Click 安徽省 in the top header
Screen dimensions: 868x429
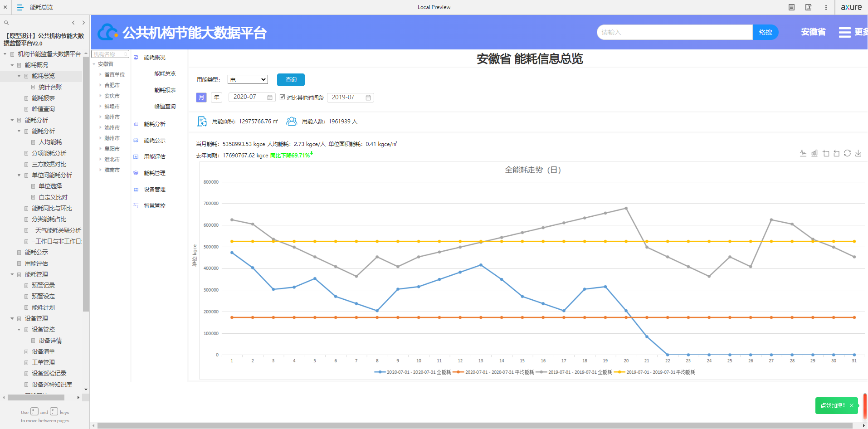point(813,32)
